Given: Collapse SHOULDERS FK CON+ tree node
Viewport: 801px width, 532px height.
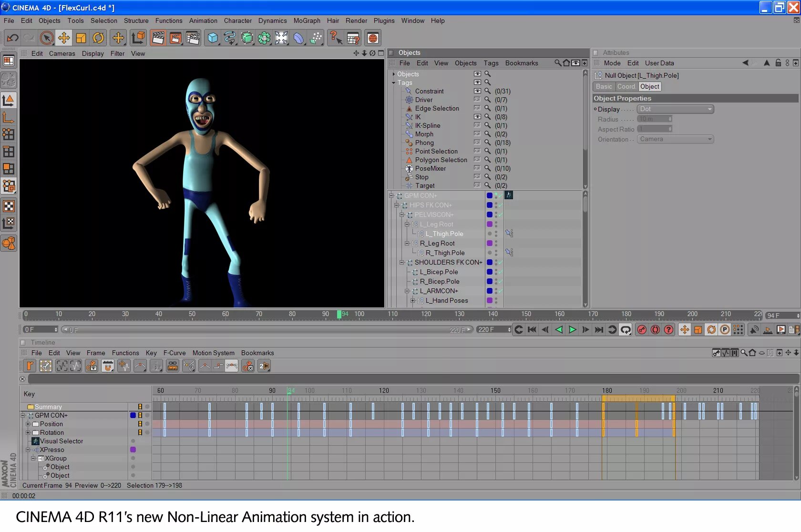Looking at the screenshot, I should 401,262.
